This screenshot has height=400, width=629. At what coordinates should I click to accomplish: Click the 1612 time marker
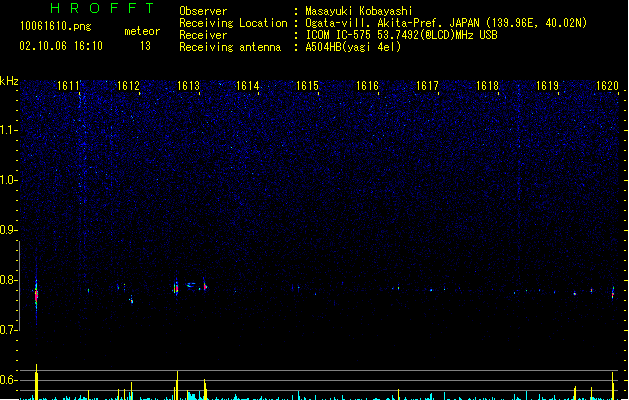tap(128, 86)
